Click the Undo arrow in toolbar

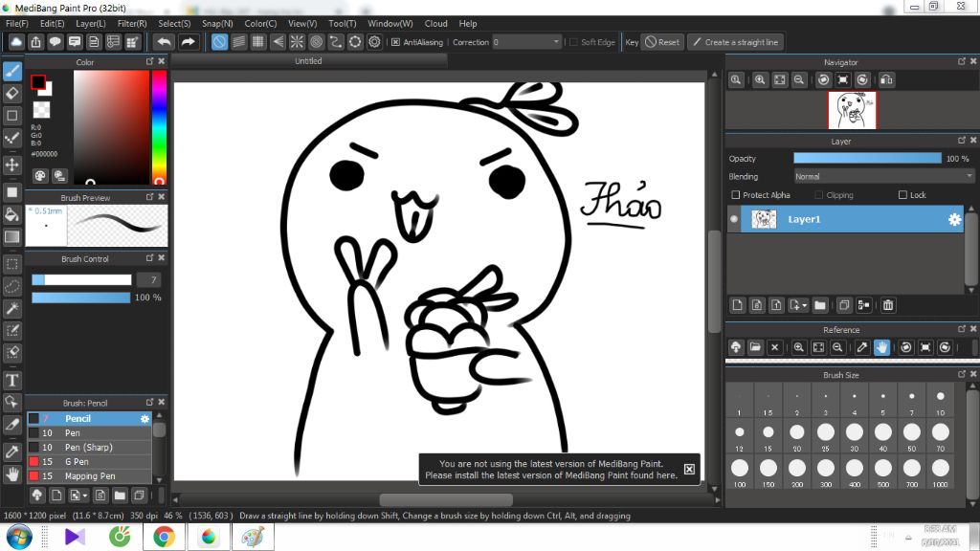pyautogui.click(x=165, y=42)
